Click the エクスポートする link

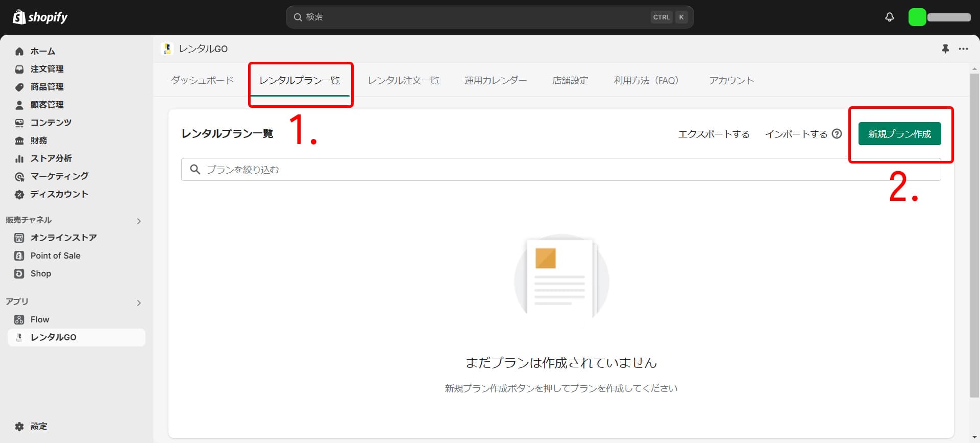[x=714, y=134]
